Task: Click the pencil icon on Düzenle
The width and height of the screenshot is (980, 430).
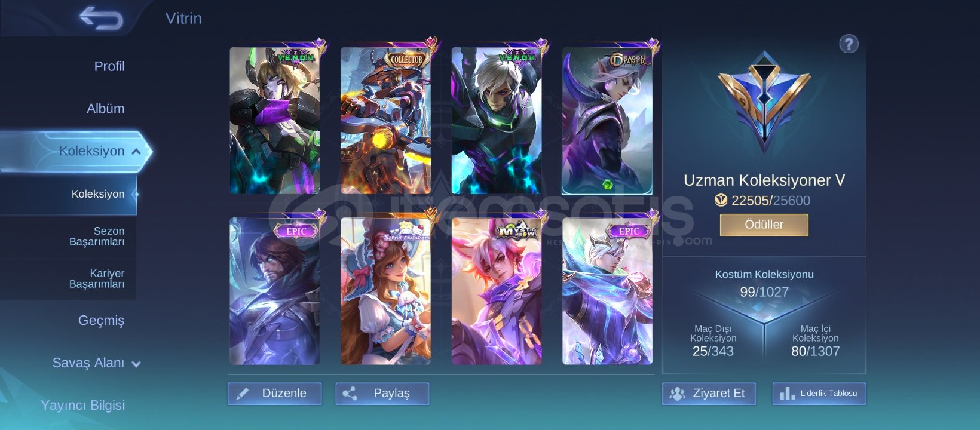Action: click(x=243, y=394)
